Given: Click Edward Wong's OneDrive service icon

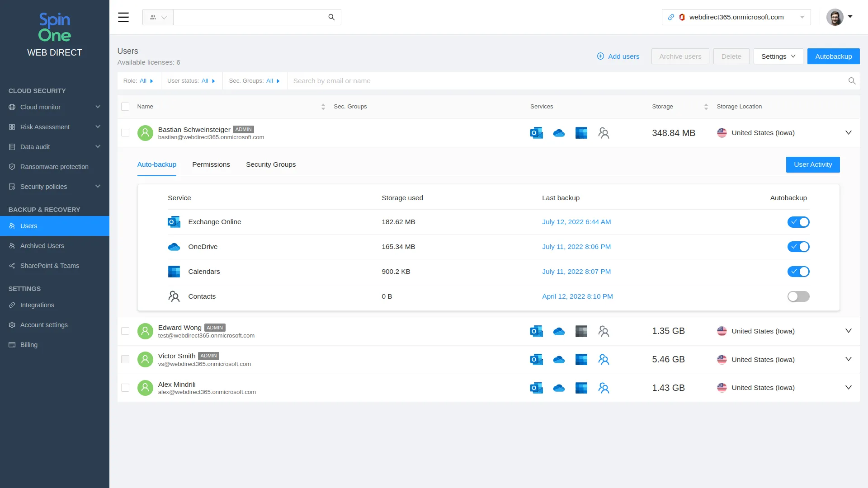Looking at the screenshot, I should [559, 331].
